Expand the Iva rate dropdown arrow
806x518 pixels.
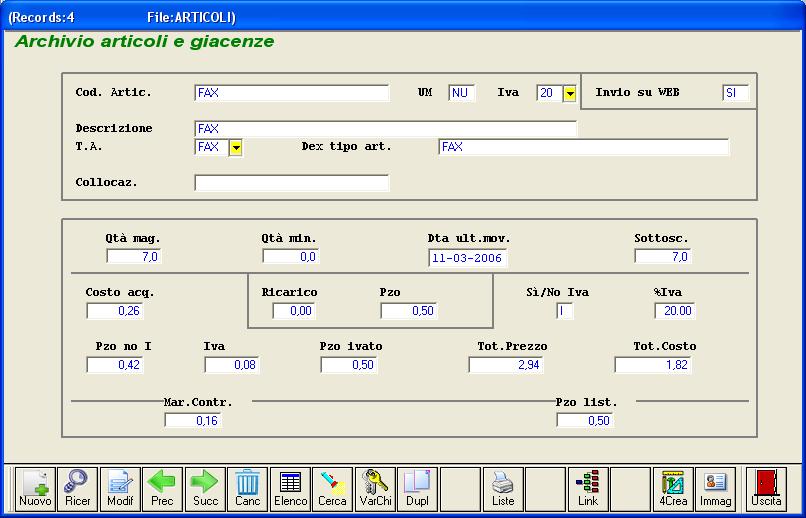point(570,94)
